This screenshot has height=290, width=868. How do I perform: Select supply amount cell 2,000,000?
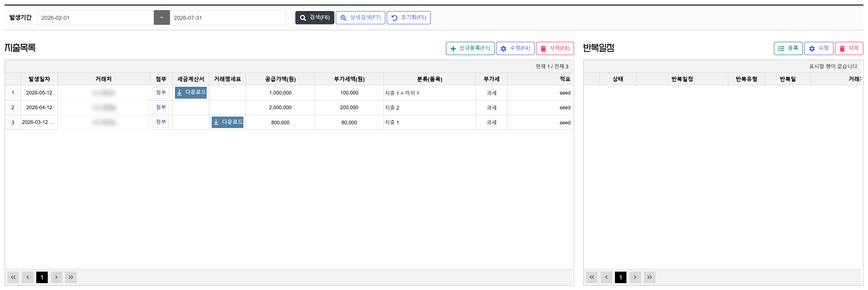(x=280, y=107)
